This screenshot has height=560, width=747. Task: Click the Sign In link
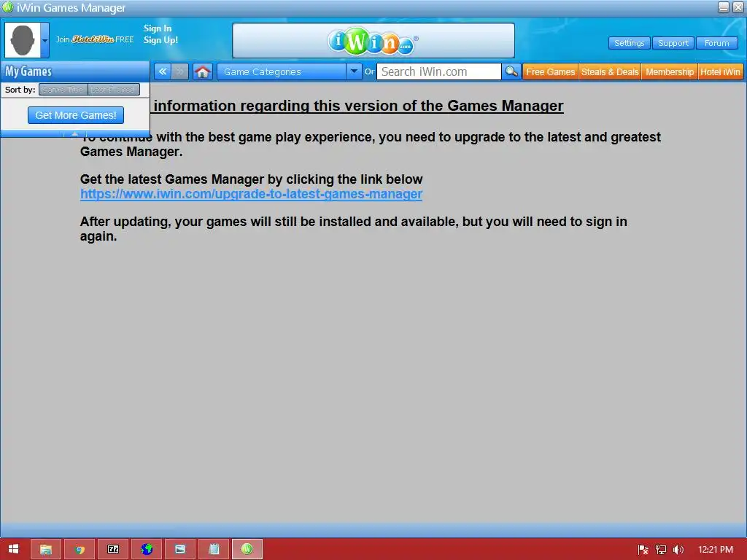tap(158, 28)
